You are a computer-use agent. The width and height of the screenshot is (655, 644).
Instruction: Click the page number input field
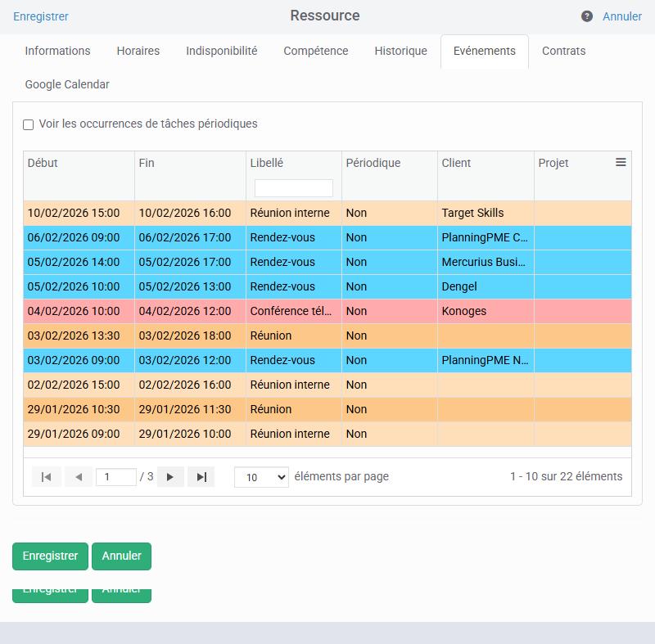tap(116, 476)
